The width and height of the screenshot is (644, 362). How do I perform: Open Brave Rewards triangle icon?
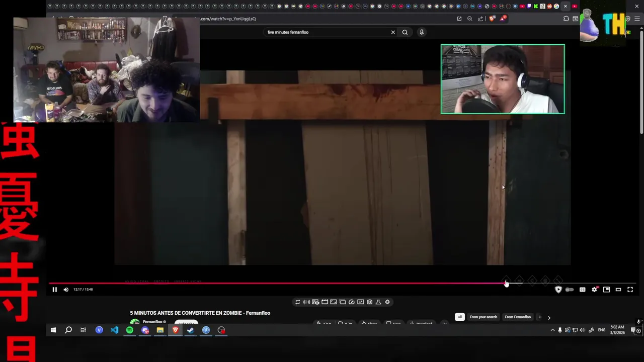point(503,19)
